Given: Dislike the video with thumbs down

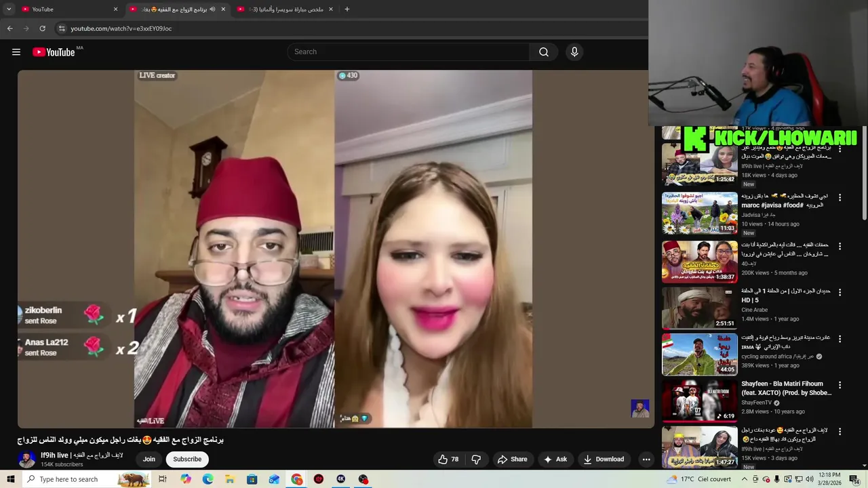Looking at the screenshot, I should (x=476, y=459).
